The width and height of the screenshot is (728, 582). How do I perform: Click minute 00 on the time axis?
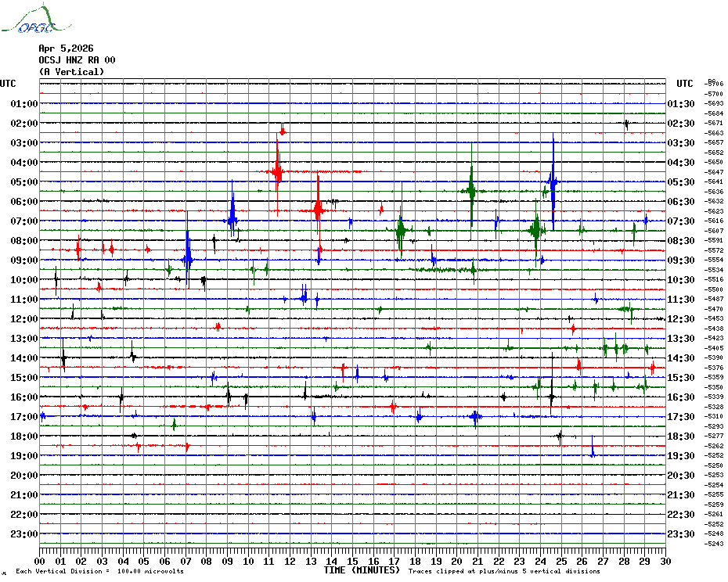[41, 561]
